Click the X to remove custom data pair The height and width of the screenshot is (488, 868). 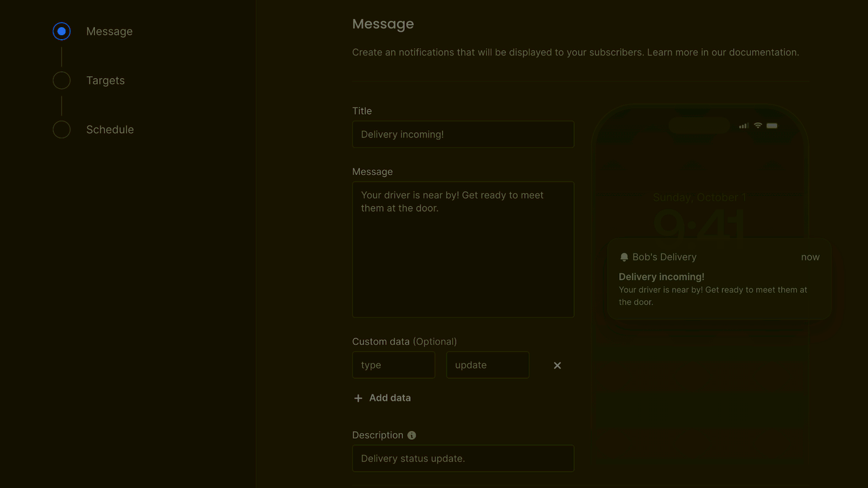(x=557, y=365)
